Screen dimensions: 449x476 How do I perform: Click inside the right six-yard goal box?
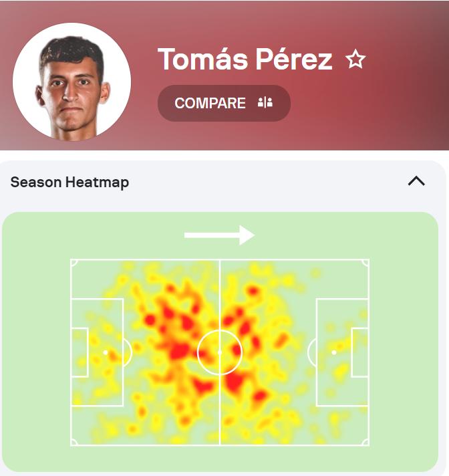[359, 352]
